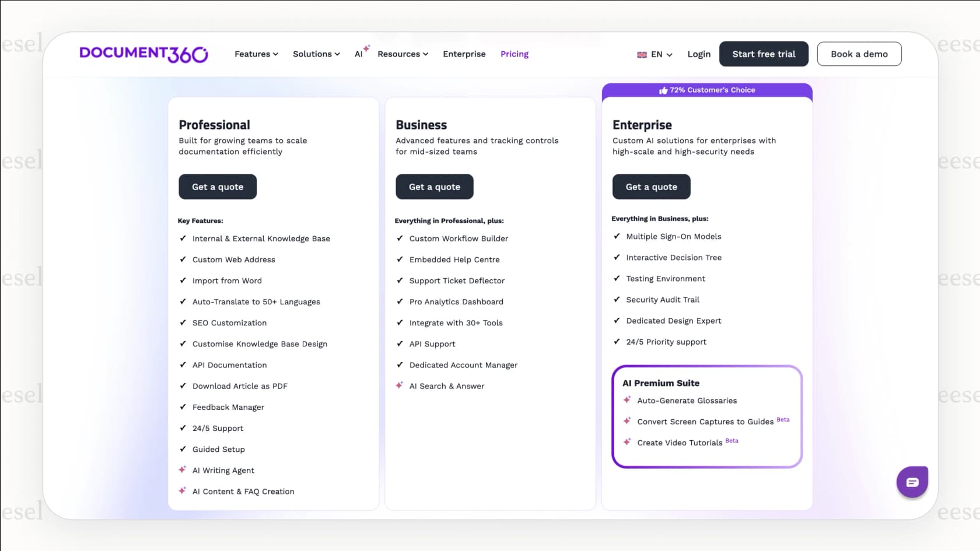The height and width of the screenshot is (551, 980).
Task: Get a quote for the Professional plan
Action: [x=218, y=187]
